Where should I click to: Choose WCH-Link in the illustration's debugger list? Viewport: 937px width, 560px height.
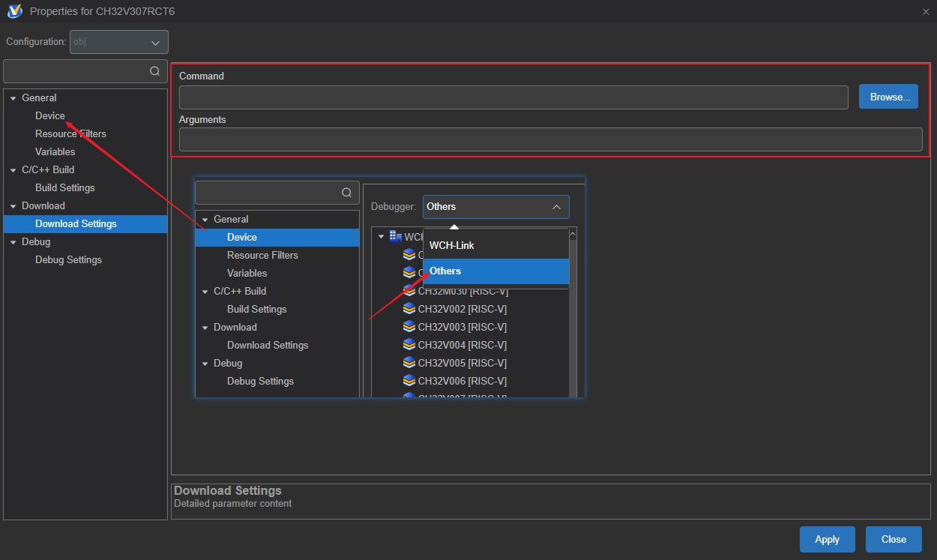pyautogui.click(x=496, y=245)
